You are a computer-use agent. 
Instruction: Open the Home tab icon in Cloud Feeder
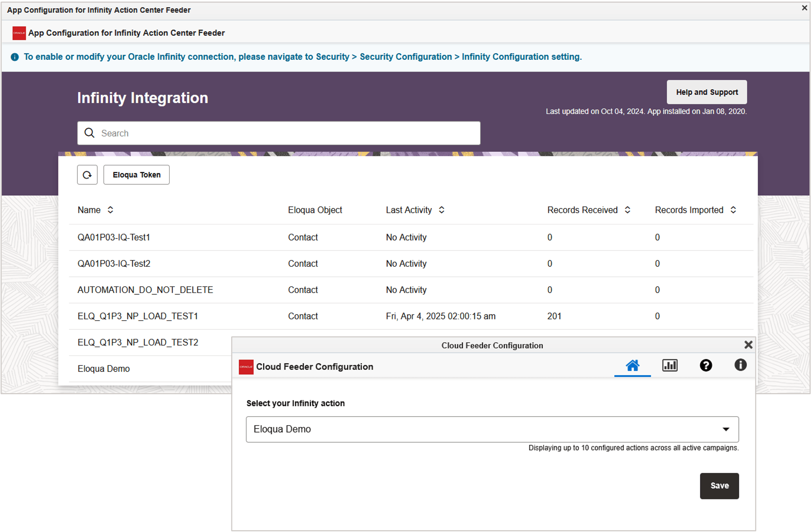632,366
